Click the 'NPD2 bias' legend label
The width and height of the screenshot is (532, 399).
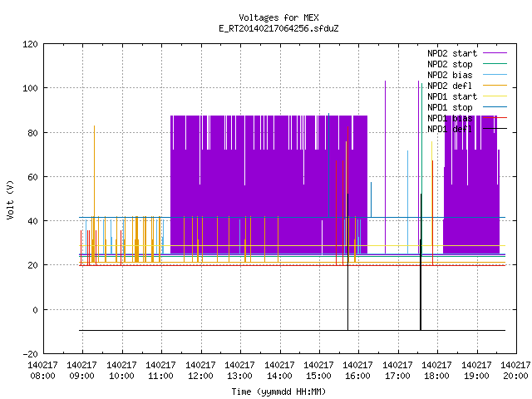pos(450,75)
